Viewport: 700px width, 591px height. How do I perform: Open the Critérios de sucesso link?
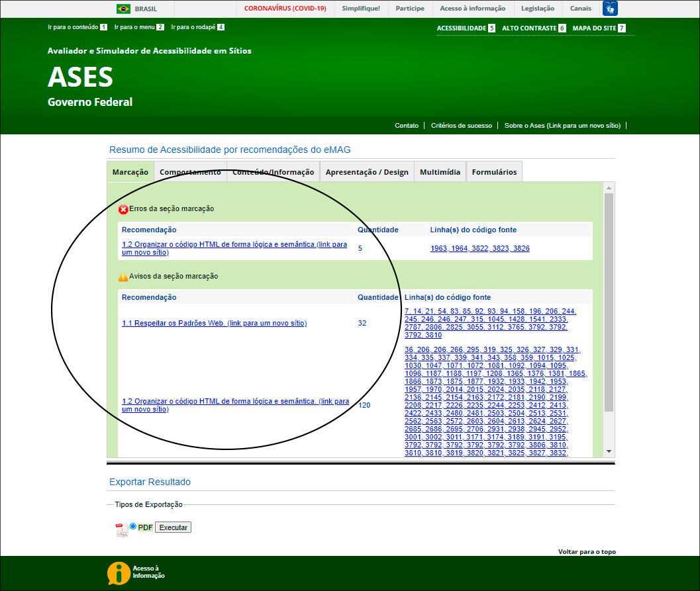point(461,126)
